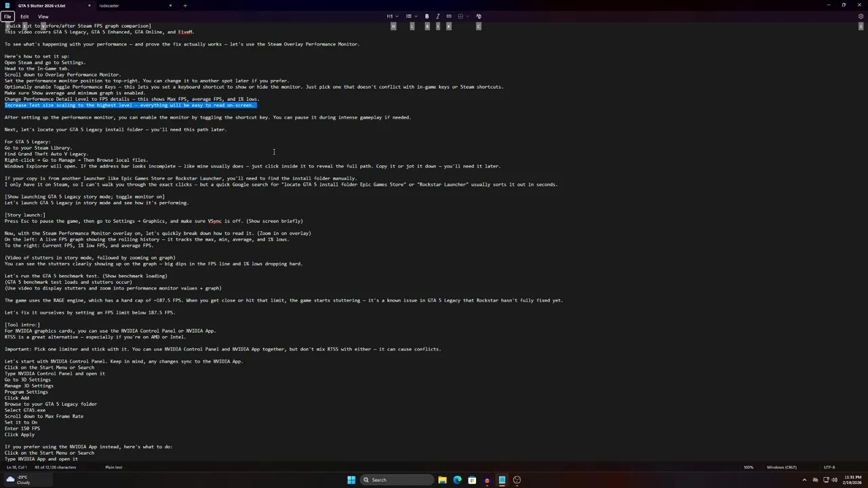Open the File menu
The width and height of the screenshot is (868, 488).
[x=7, y=16]
